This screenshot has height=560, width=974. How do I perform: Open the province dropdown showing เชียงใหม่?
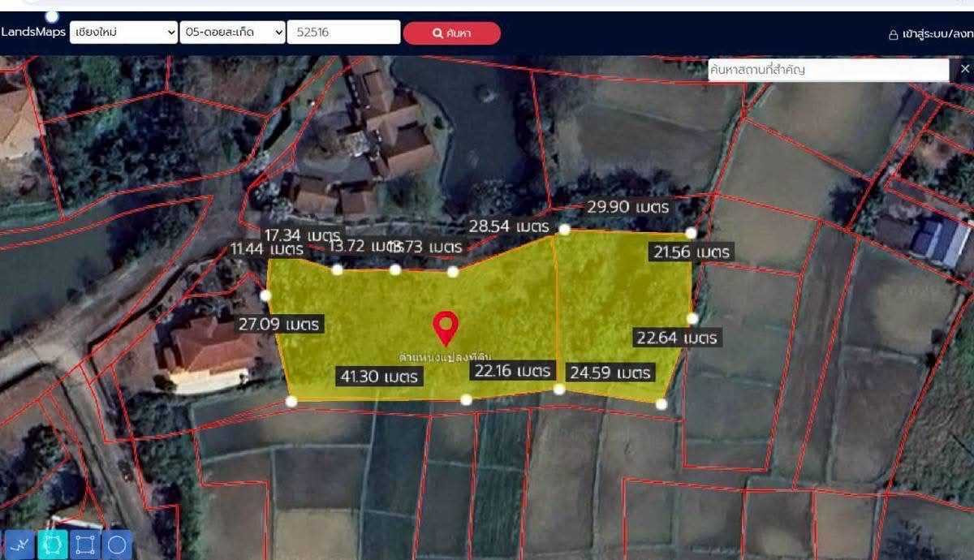click(x=123, y=32)
